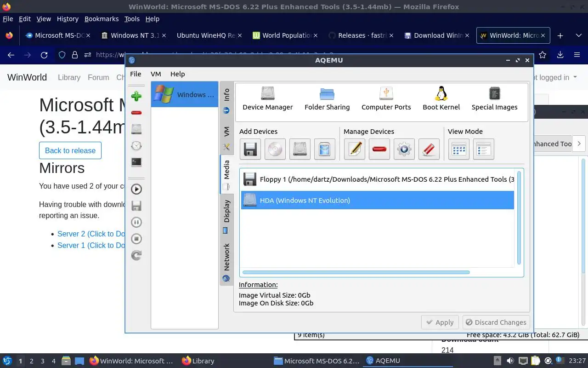Add a storage device (blue cabinet icon)

pyautogui.click(x=324, y=149)
